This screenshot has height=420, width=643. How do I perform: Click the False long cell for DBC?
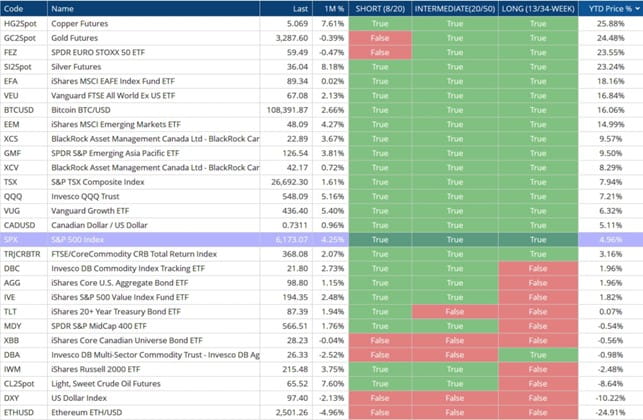point(538,268)
